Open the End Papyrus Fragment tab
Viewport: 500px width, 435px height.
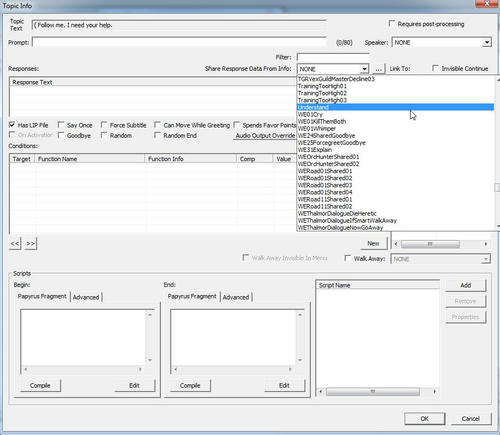tap(192, 296)
